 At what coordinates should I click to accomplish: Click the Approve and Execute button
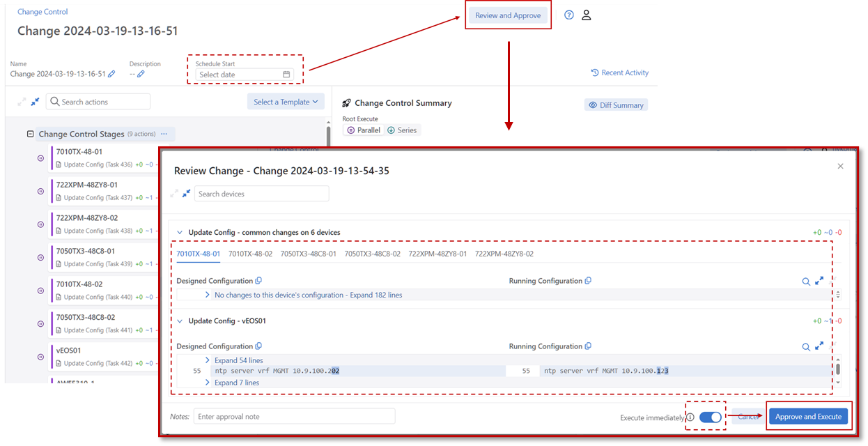click(x=808, y=417)
